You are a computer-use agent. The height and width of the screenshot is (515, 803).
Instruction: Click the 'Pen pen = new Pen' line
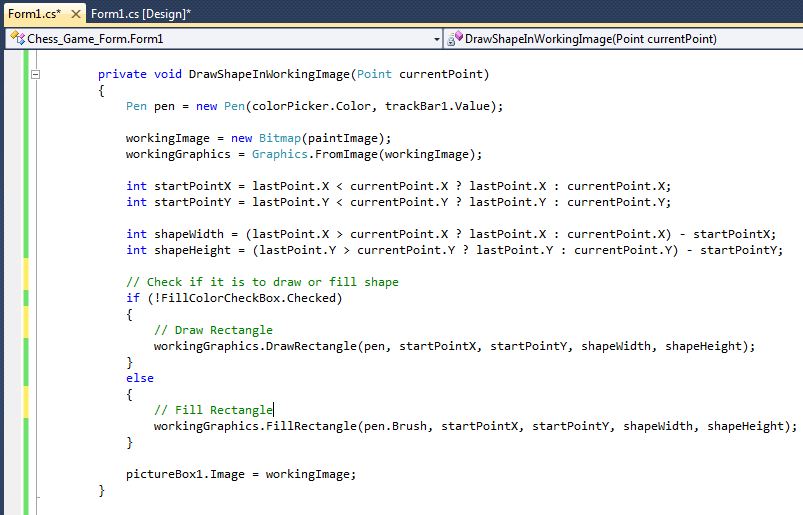coord(314,106)
